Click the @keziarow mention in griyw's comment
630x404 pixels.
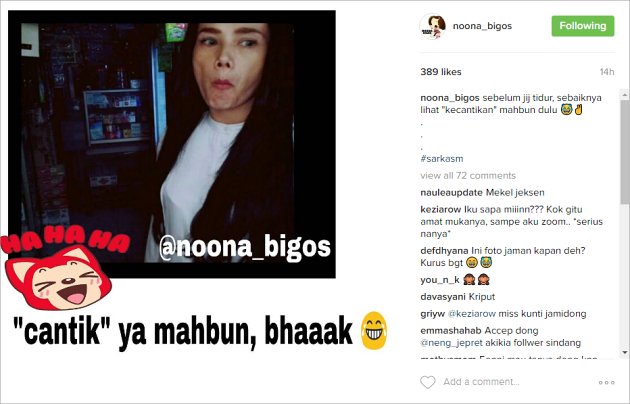click(472, 314)
